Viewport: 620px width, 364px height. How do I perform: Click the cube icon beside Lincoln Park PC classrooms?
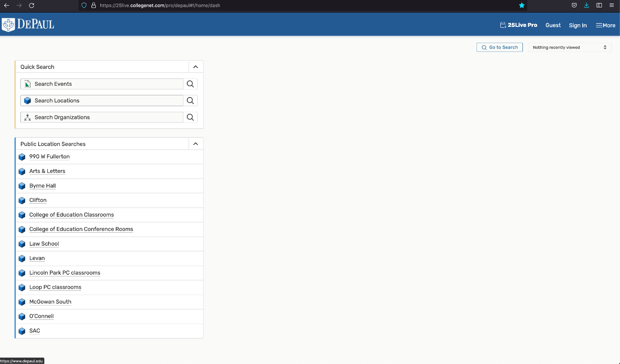click(22, 273)
